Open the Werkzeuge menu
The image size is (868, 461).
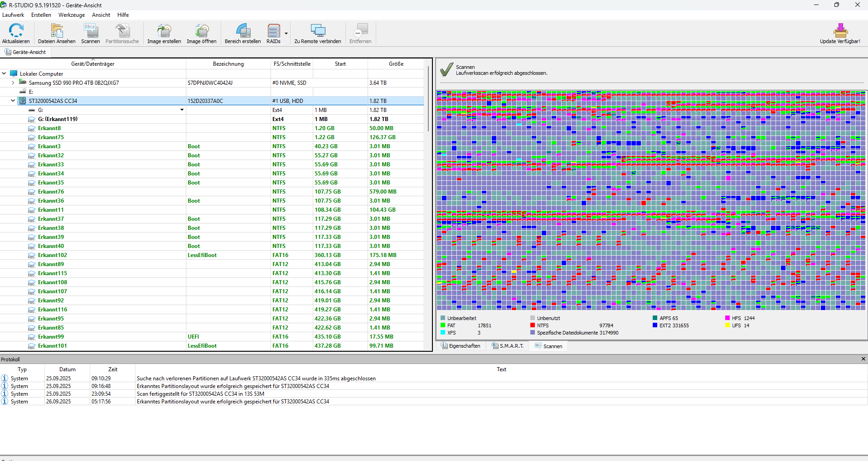click(72, 15)
